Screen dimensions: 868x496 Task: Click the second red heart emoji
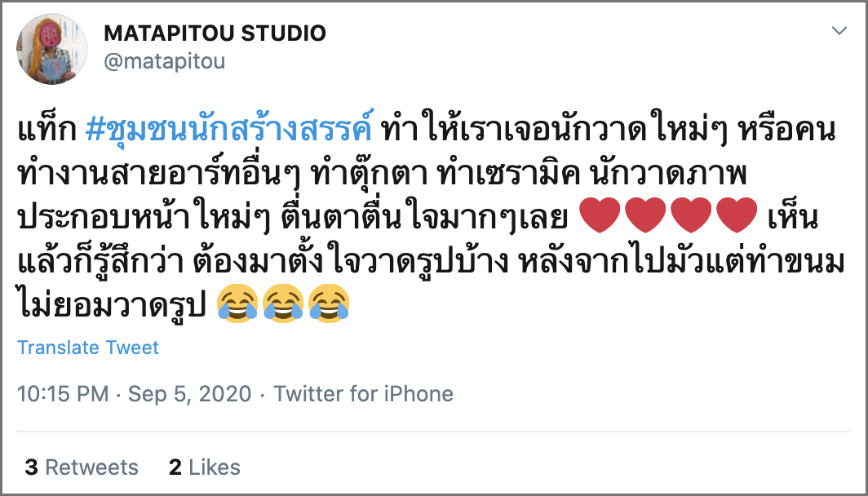click(x=645, y=215)
